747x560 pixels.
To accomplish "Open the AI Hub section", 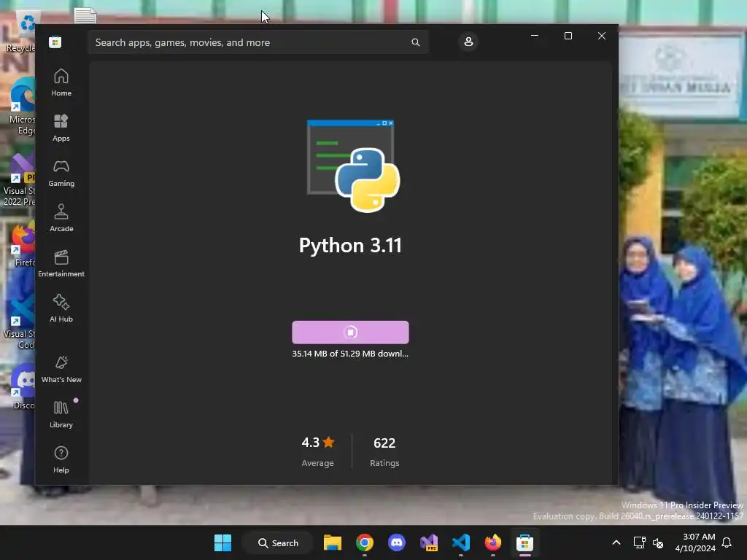I will 61,308.
